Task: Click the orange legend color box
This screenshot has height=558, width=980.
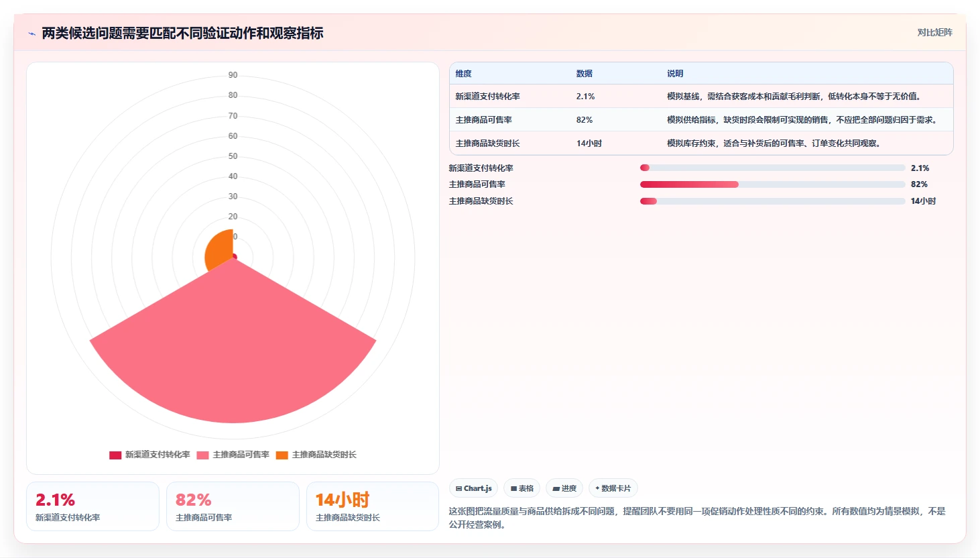Action: (x=282, y=455)
